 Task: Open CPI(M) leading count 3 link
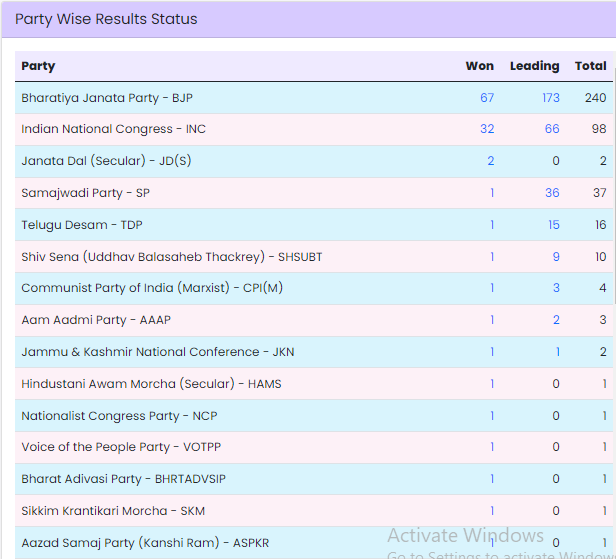[x=556, y=288]
